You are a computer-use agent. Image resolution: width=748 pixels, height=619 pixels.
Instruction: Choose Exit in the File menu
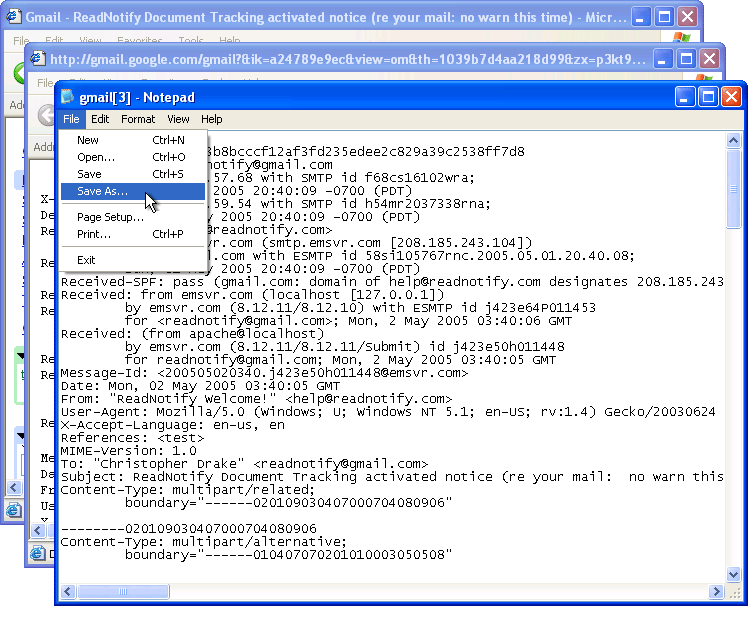point(86,260)
